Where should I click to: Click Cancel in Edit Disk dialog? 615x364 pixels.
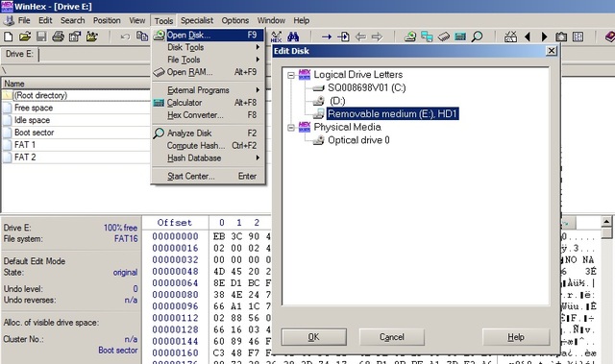pyautogui.click(x=391, y=337)
